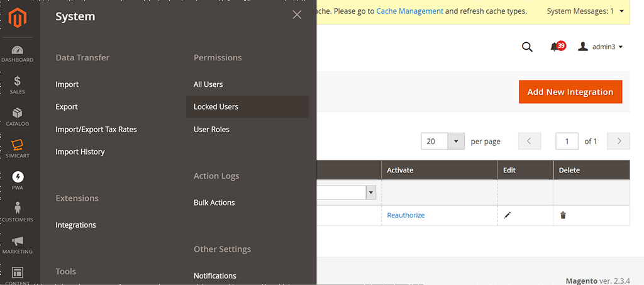Close the System menu panel

click(x=297, y=15)
